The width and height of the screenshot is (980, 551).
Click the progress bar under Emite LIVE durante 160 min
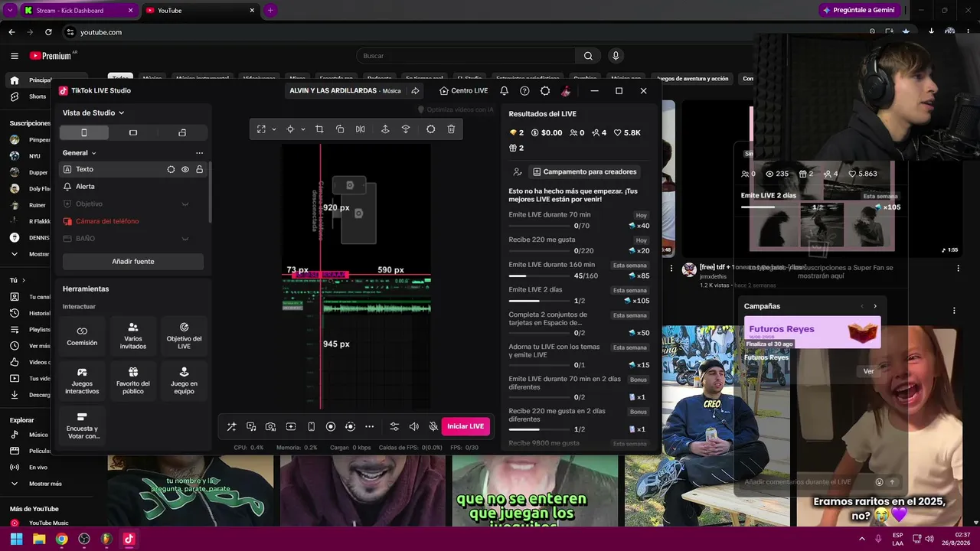(539, 275)
